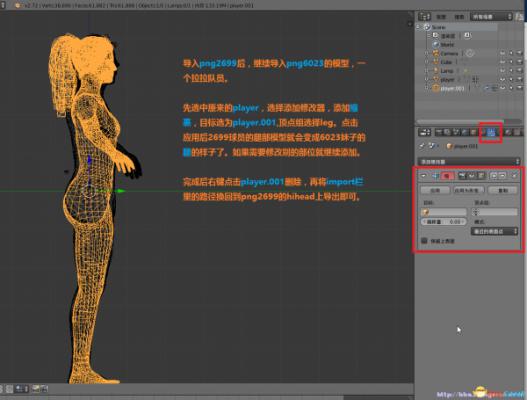Click the Copy modifier button
The image size is (527, 400).
503,191
